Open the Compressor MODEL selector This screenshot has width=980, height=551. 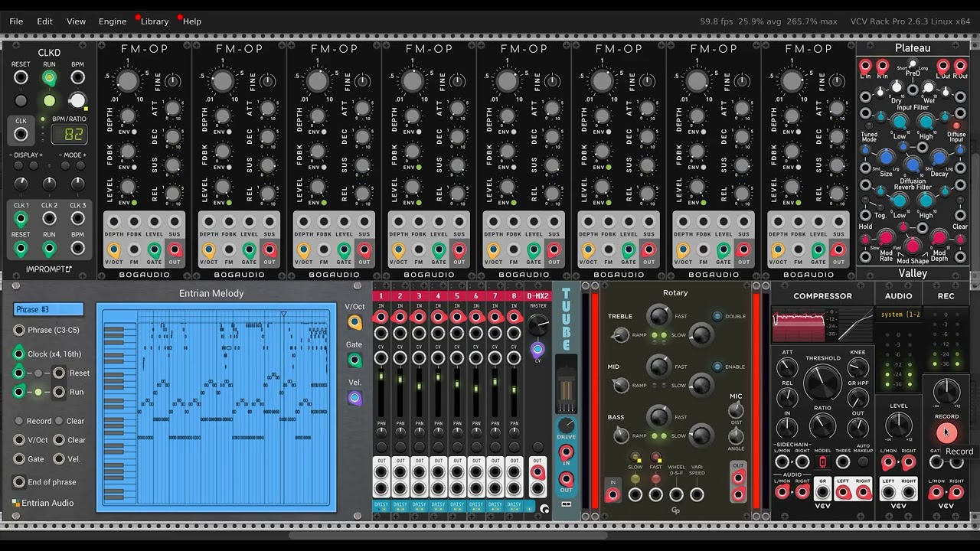tap(822, 462)
